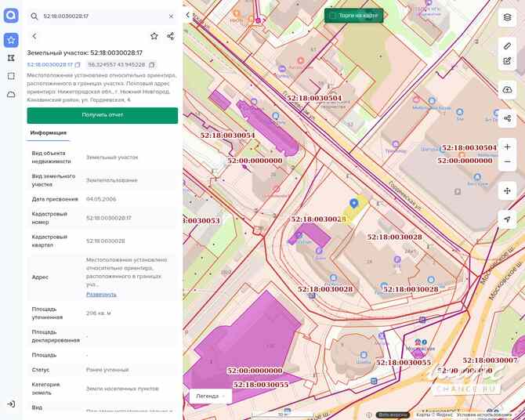Screen dimensions: 525x420
Task: Zoom in the map with plus
Action: pos(507,147)
